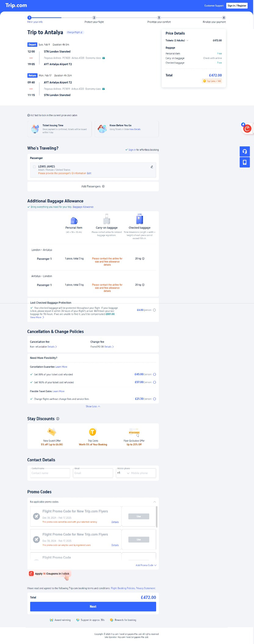Tick the LEWIS JAMES passenger checkbox

tap(34, 167)
